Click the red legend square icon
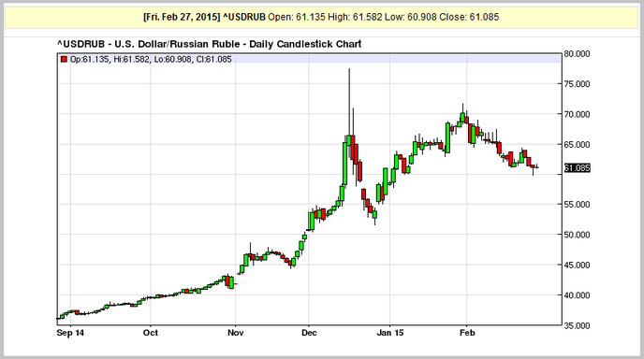Screen dimensions: 644x359 point(64,60)
